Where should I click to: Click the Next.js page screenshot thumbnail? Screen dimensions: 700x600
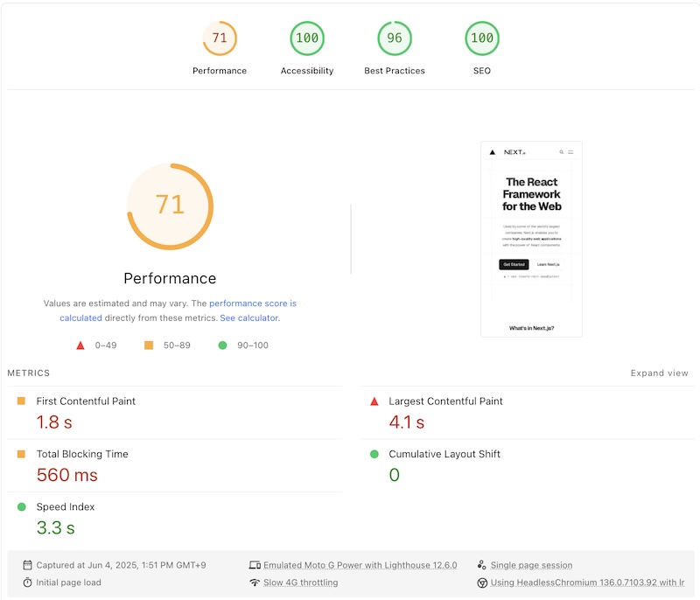coord(531,239)
